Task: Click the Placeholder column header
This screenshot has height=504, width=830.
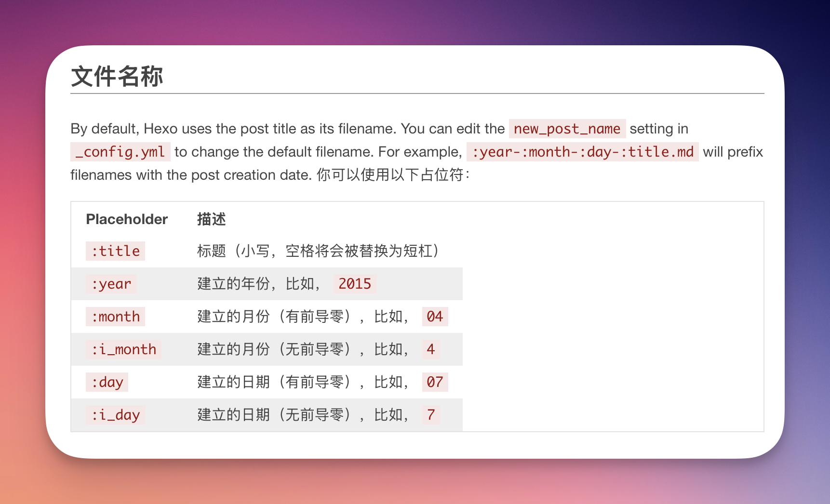Action: [127, 219]
